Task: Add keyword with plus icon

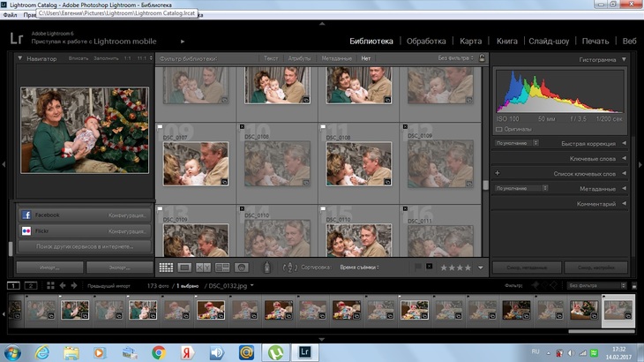Action: pyautogui.click(x=498, y=173)
